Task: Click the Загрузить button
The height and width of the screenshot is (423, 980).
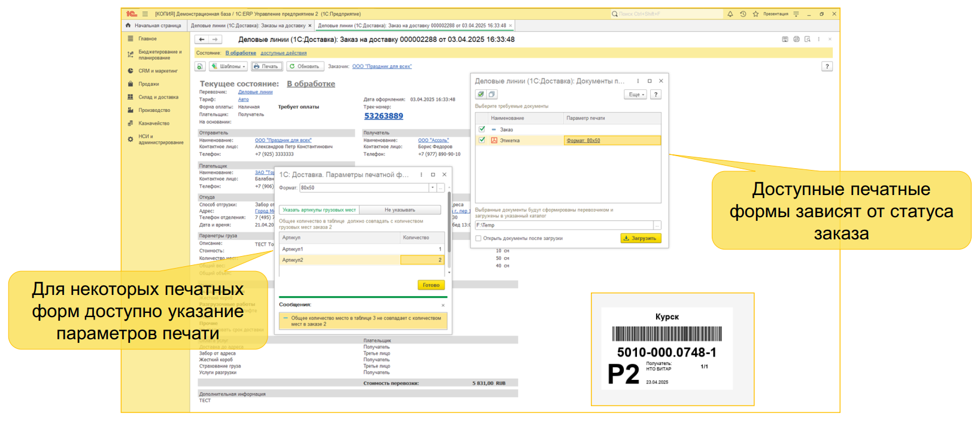Action: [640, 238]
